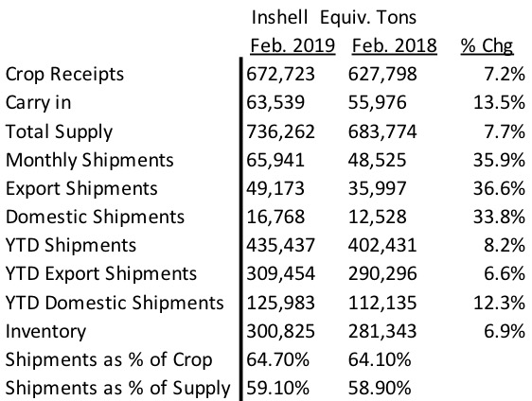Click the Feb. 2019 column header

click(x=293, y=45)
